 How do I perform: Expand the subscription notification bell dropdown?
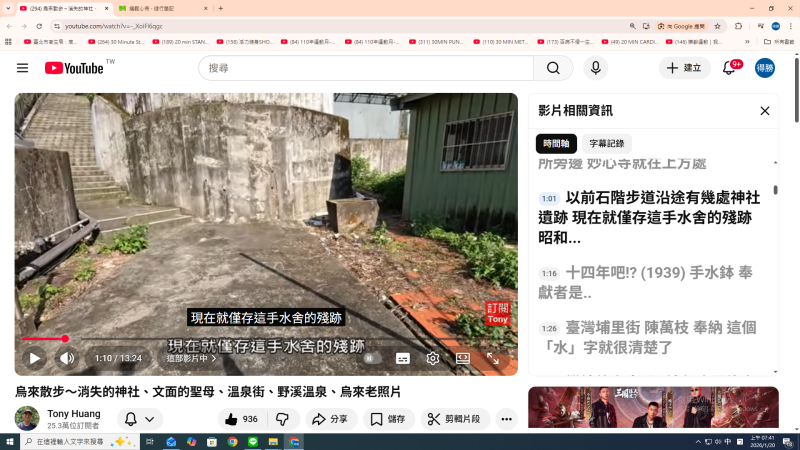coord(140,419)
